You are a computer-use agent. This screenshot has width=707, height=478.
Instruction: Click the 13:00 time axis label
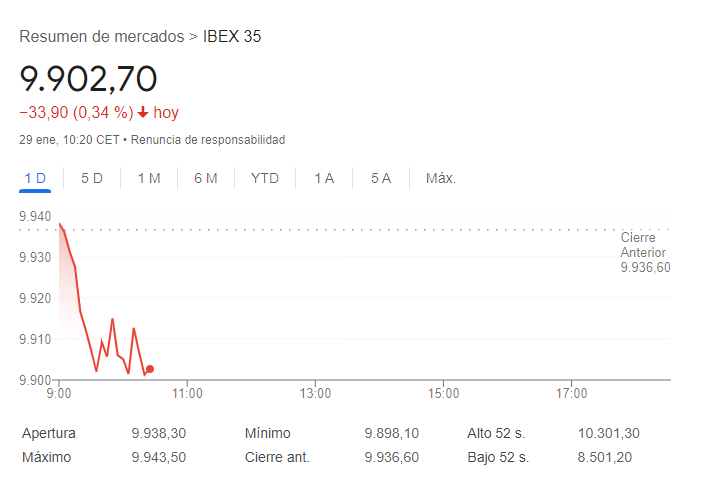coord(315,394)
